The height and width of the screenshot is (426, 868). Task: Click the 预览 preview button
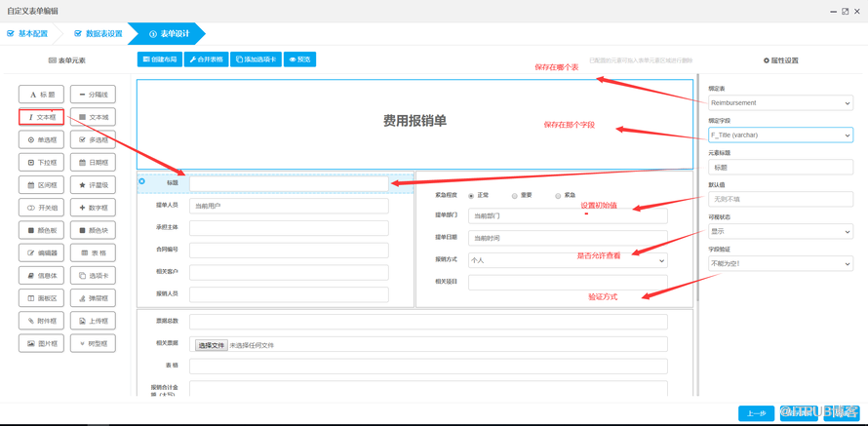299,59
